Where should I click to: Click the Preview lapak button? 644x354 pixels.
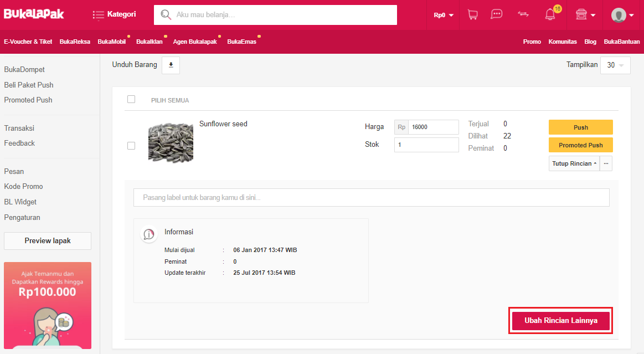coord(48,241)
